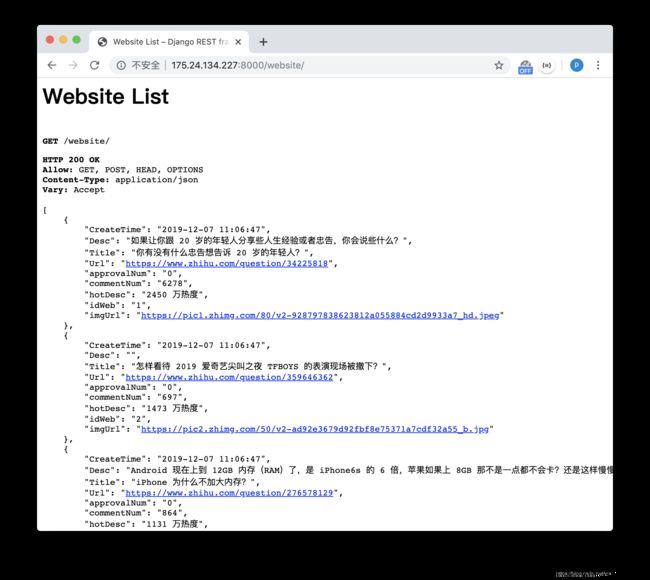Click the commentNum "864" value
650x580 pixels.
click(170, 513)
